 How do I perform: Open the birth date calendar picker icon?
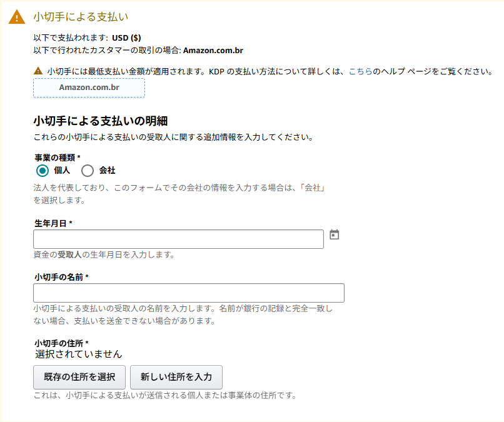pos(335,234)
